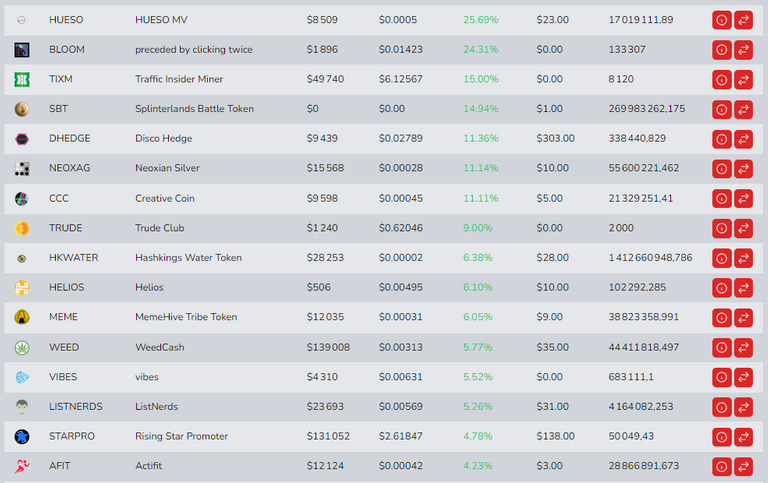View info for HKWATER token
Screen dimensions: 768x483
point(721,258)
